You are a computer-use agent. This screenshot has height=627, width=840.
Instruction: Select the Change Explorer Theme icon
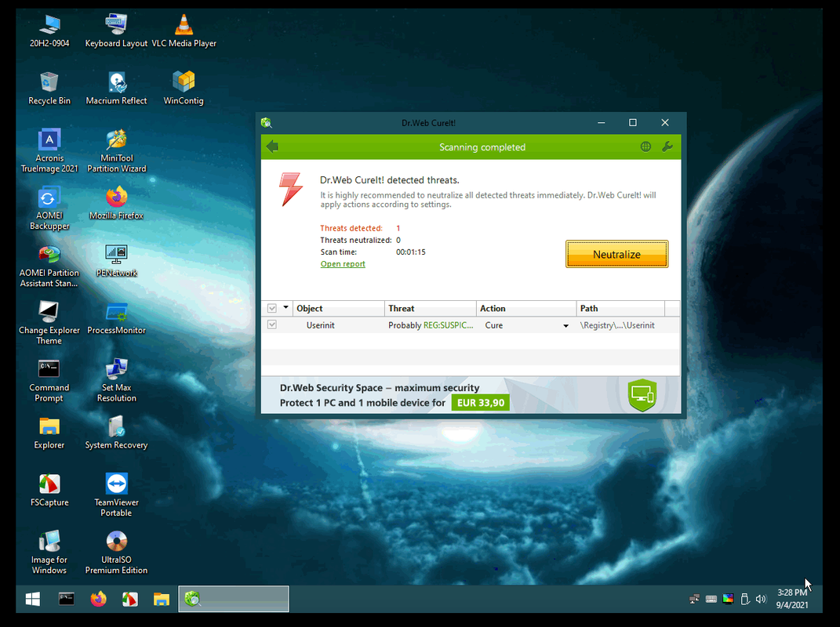(x=49, y=323)
